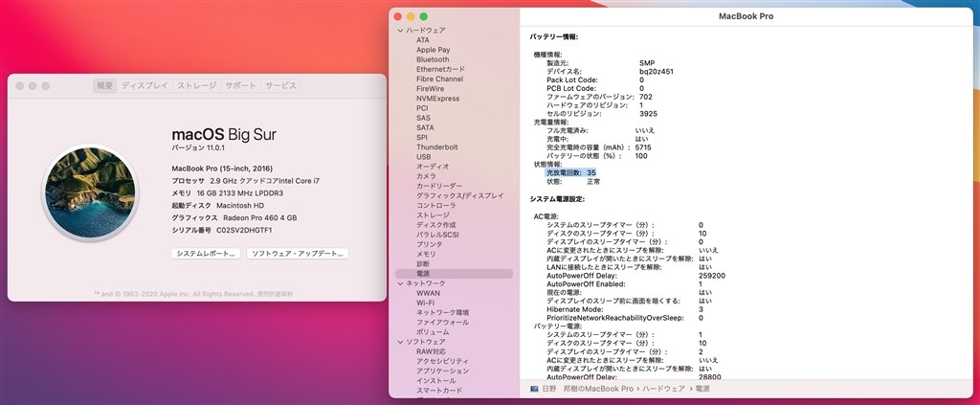980x405 pixels.
Task: Click the AutoPowerOff Delay value 259200
Action: pyautogui.click(x=712, y=276)
